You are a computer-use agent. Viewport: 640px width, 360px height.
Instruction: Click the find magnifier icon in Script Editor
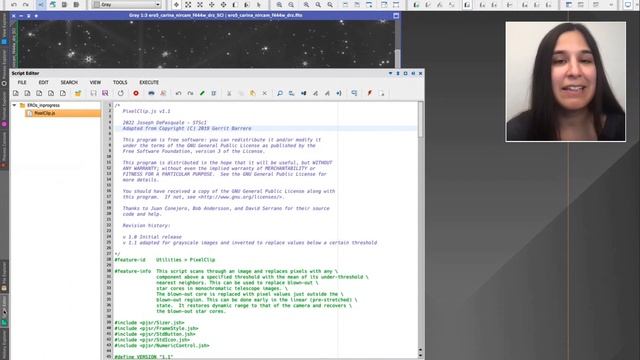pyautogui.click(x=280, y=93)
